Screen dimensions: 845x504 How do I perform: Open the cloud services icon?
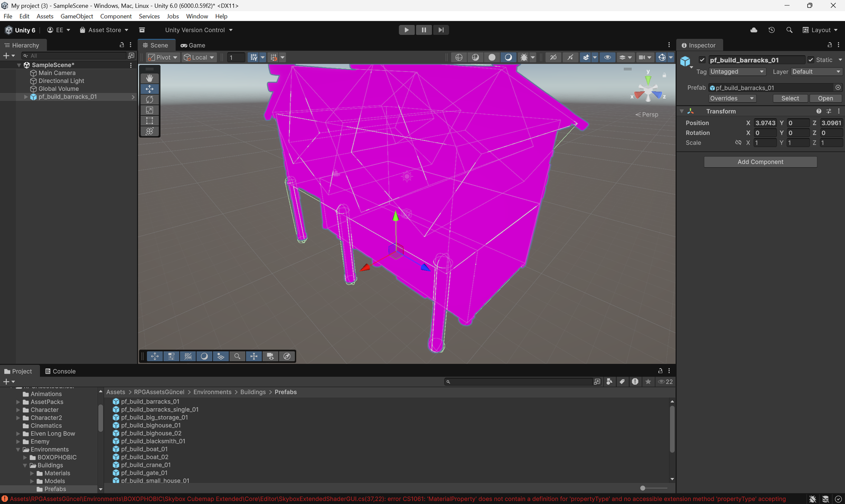click(x=754, y=30)
